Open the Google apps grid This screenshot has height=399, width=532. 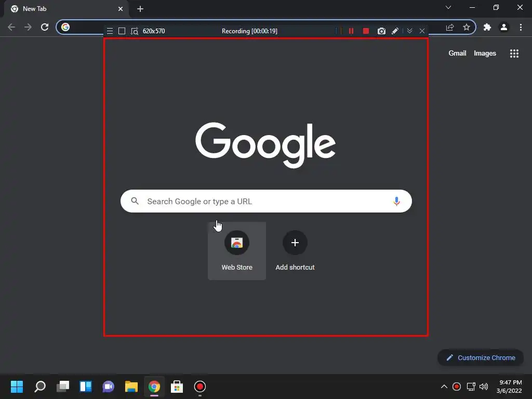coord(514,54)
